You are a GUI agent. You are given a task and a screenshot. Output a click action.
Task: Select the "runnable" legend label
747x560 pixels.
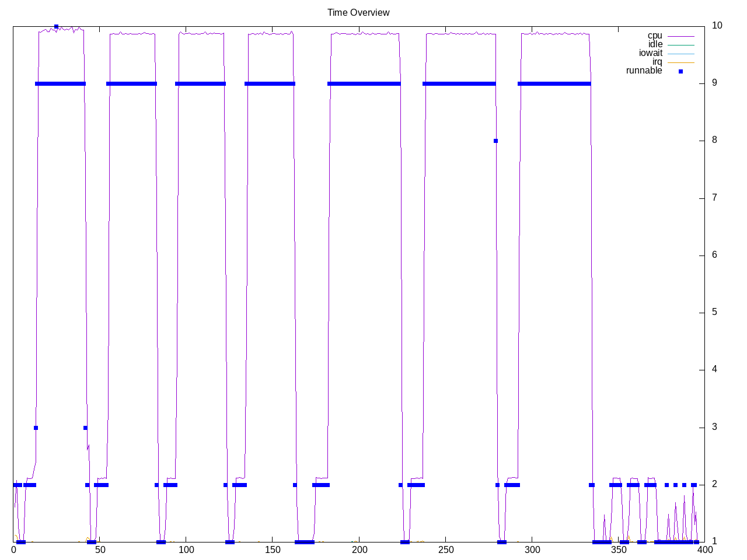point(644,71)
